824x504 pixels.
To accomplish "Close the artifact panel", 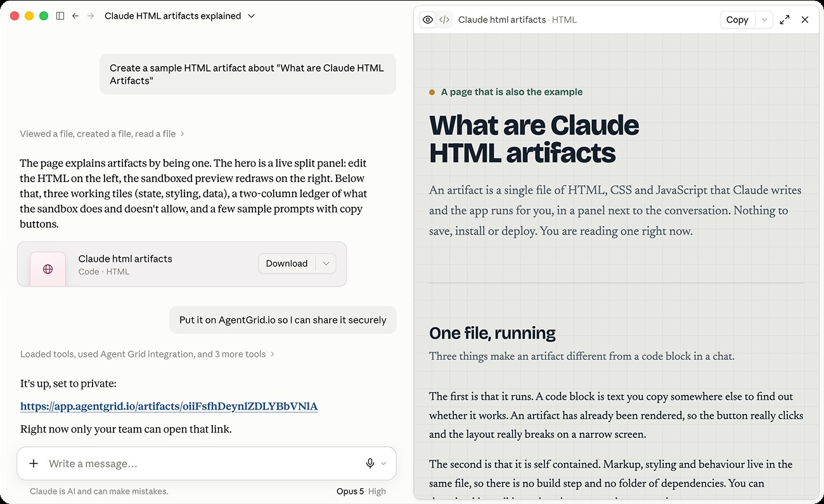I will (805, 20).
